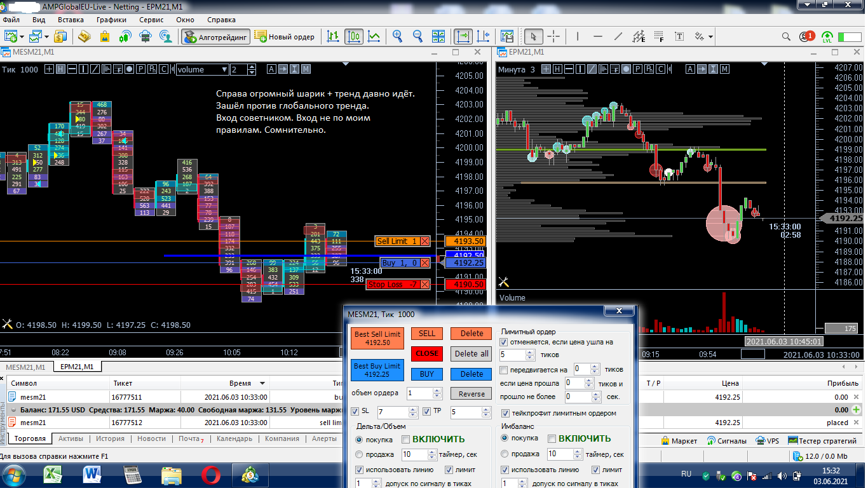Screen dimensions: 868x488
Task: Select the Fibonacci retracement tool
Action: [x=659, y=36]
